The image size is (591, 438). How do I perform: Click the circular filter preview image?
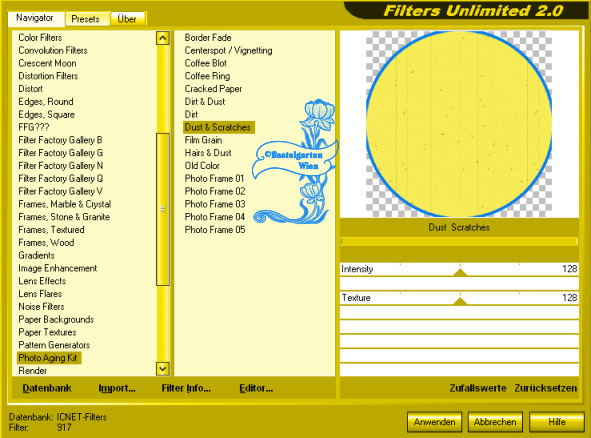click(x=459, y=124)
